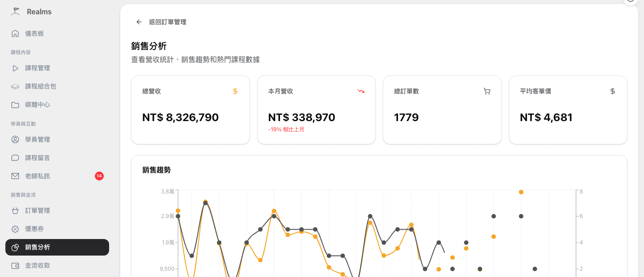Image resolution: width=644 pixels, height=277 pixels.
Task: Click the 銷售與金流 section label
Action: tap(23, 195)
